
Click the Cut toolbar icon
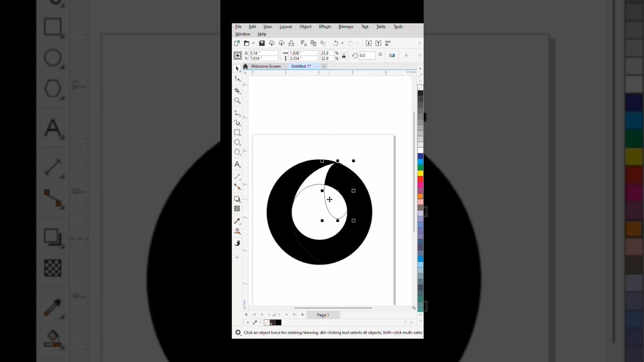click(x=303, y=43)
